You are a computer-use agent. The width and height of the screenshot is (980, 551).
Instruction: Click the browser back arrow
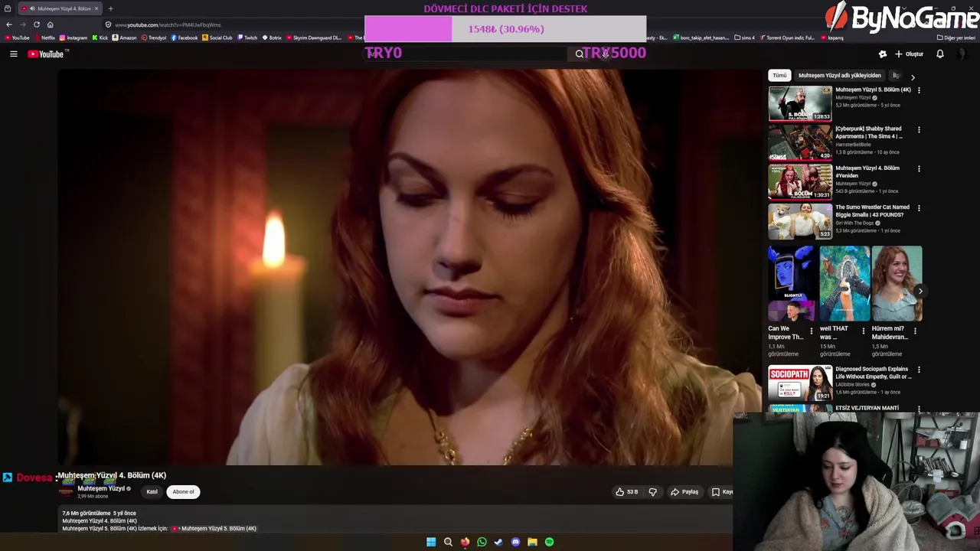(9, 24)
